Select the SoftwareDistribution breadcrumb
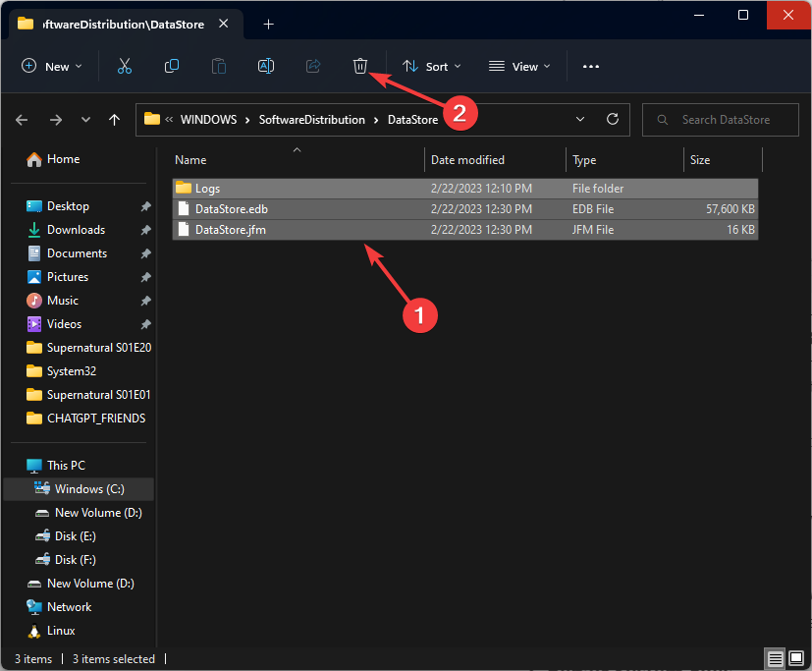Viewport: 812px width, 671px height. coord(311,120)
